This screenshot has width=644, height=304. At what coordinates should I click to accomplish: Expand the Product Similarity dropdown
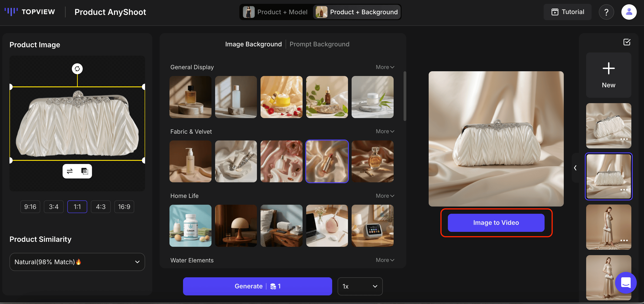(77, 262)
